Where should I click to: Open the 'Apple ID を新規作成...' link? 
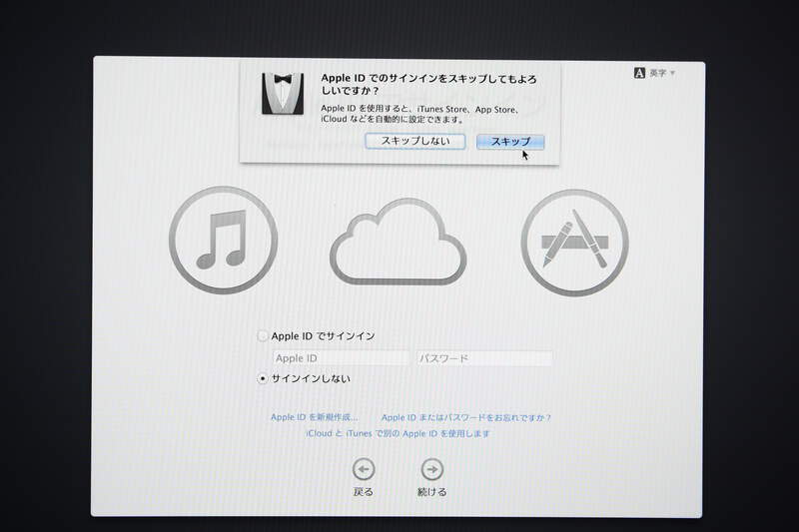(x=314, y=417)
